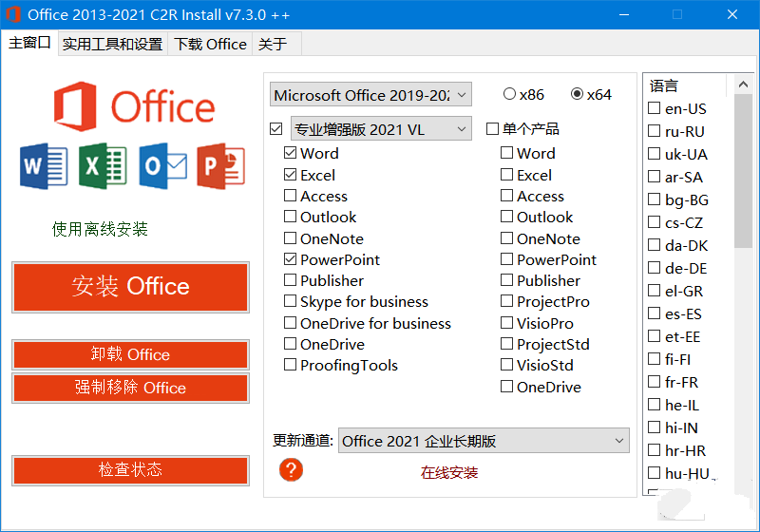
Task: Open the 下载 Office tab
Action: [x=210, y=44]
